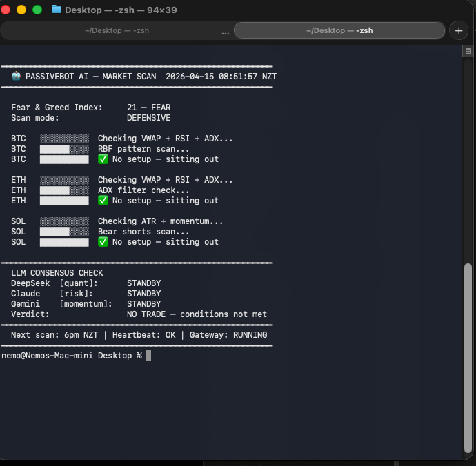Close the terminal window with red button
The height and width of the screenshot is (466, 476).
pyautogui.click(x=5, y=10)
